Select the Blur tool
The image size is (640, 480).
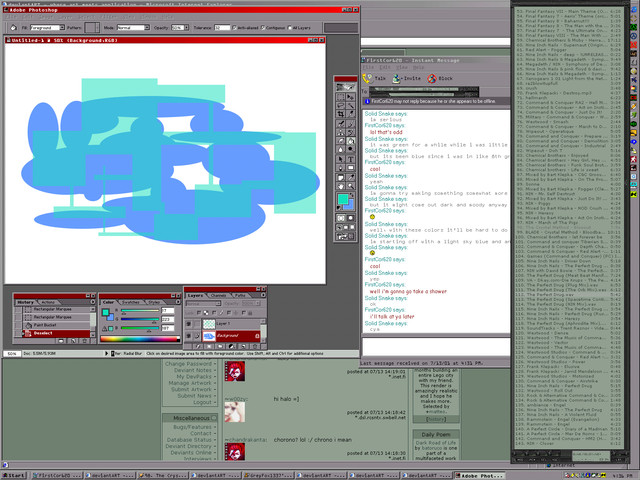[340, 150]
